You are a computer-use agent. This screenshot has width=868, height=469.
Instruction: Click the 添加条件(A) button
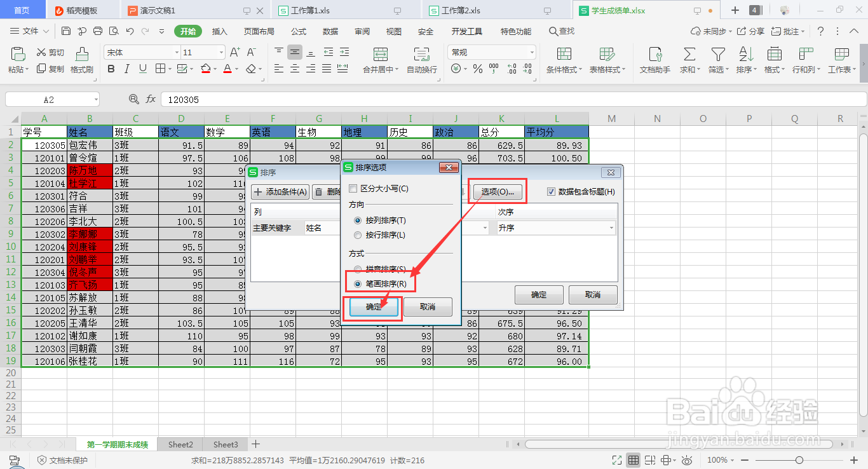point(279,191)
